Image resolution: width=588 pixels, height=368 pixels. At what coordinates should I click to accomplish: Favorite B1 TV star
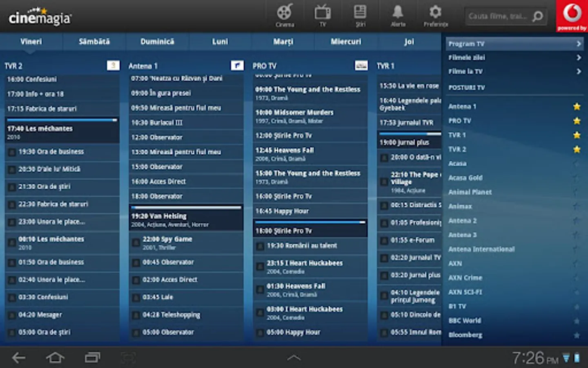pyautogui.click(x=577, y=306)
